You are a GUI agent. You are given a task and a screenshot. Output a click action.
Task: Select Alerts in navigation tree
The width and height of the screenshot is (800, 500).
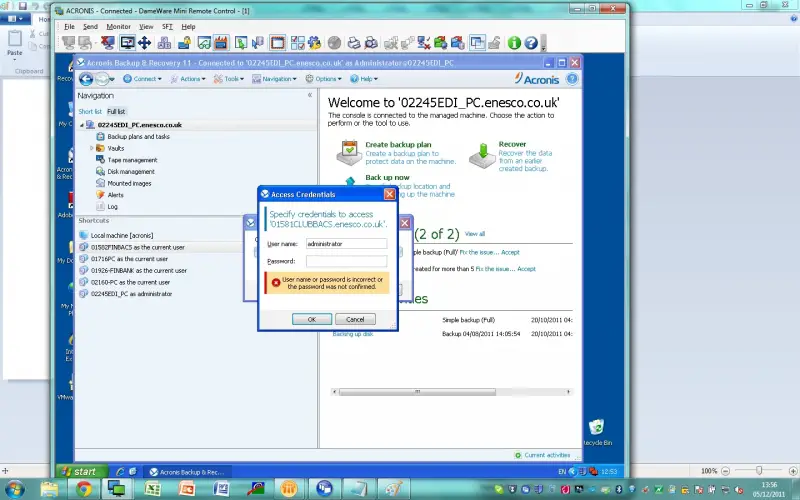pos(115,195)
